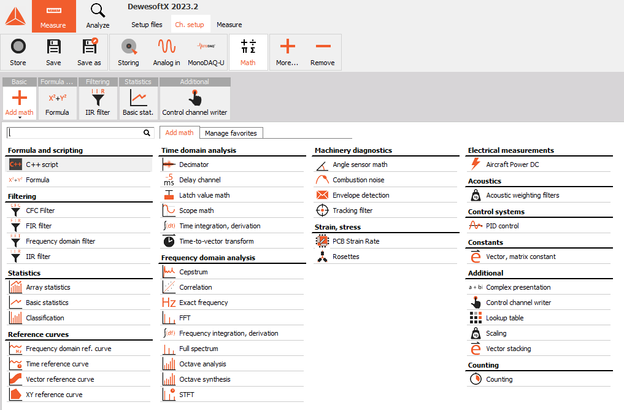Add IIR filter from quick toolbar

pos(98,103)
